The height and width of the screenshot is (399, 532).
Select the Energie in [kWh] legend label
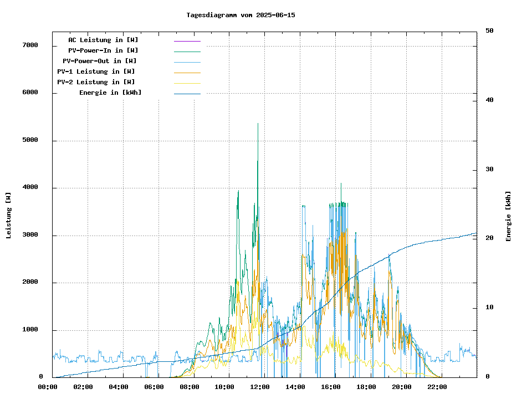tap(110, 93)
